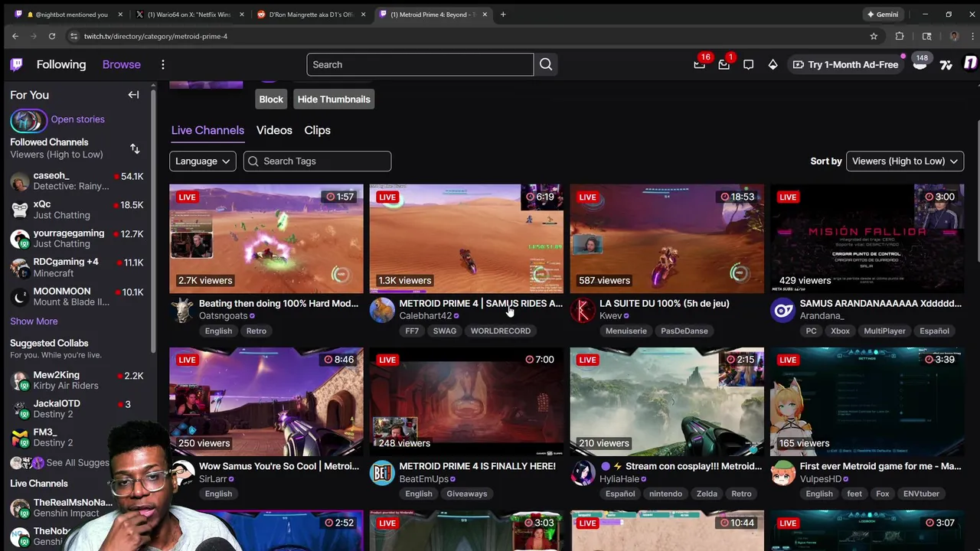Focus the Search Tags field
980x551 pixels.
point(317,161)
